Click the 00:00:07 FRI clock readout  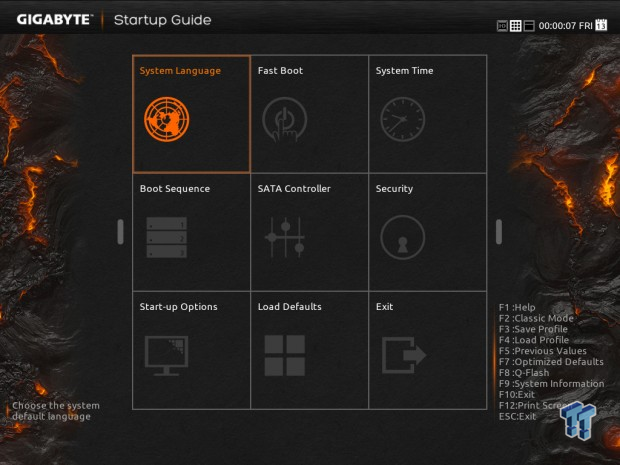pos(565,26)
